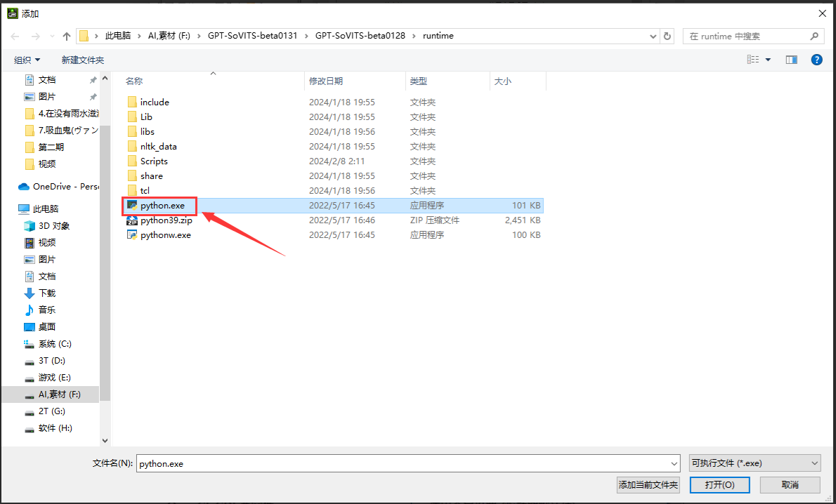Viewport: 836px width, 504px height.
Task: Toggle the preview pane icon
Action: (792, 60)
